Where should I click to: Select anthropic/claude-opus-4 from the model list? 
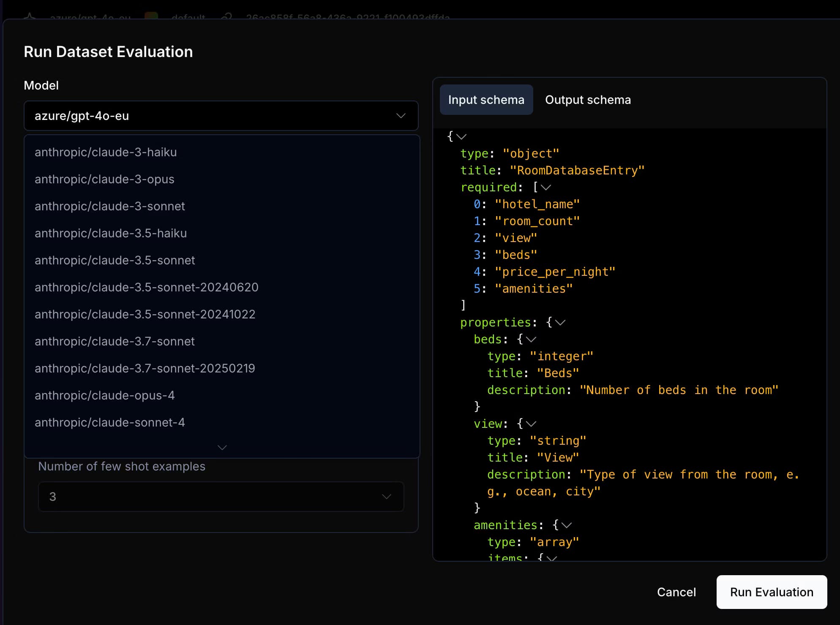[104, 395]
